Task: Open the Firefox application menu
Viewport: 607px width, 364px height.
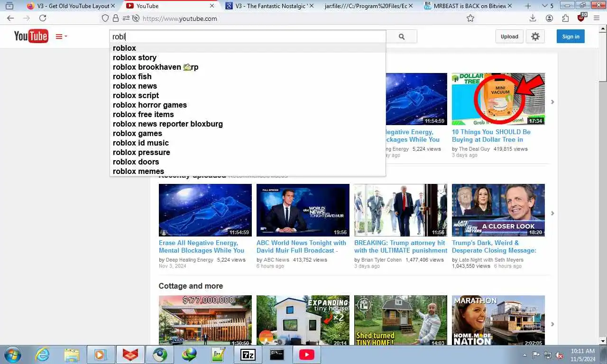Action: point(597,18)
